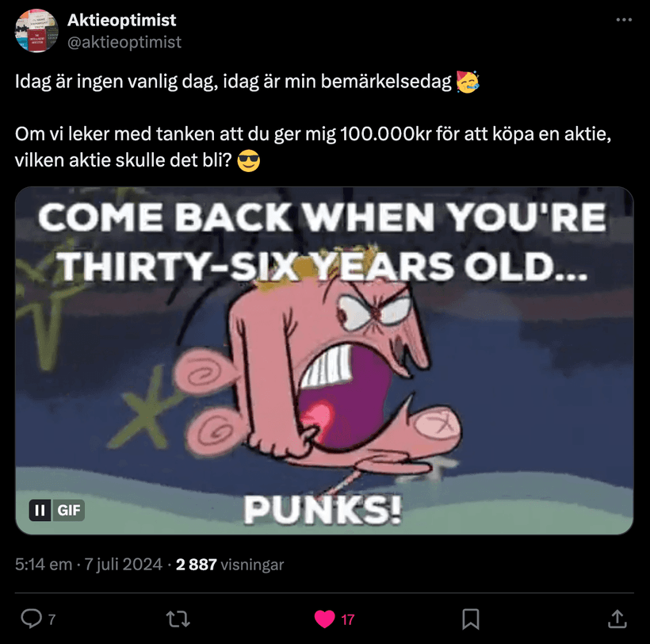Viewport: 650px width, 644px height.
Task: Click the sunglasses face emoji
Action: click(x=249, y=161)
